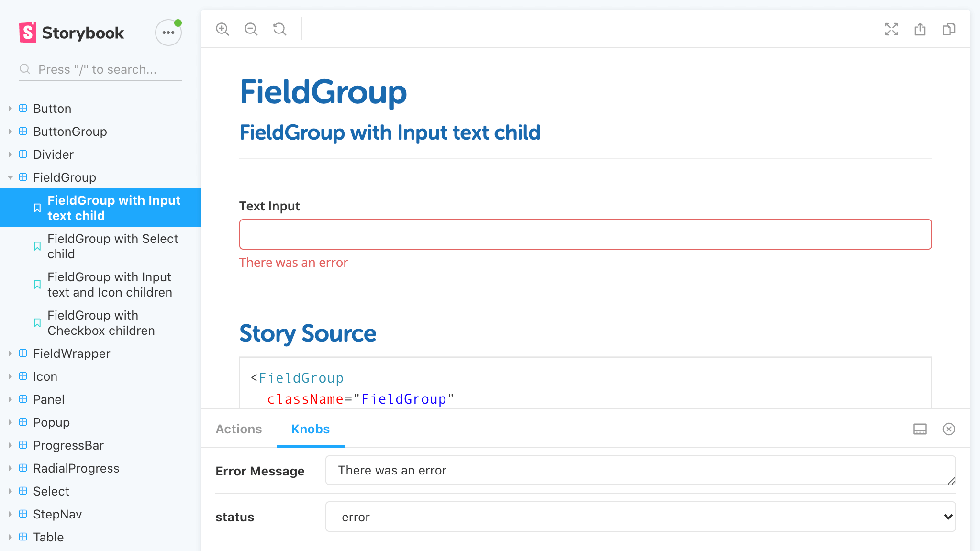Open the status knob dropdown

click(x=640, y=517)
